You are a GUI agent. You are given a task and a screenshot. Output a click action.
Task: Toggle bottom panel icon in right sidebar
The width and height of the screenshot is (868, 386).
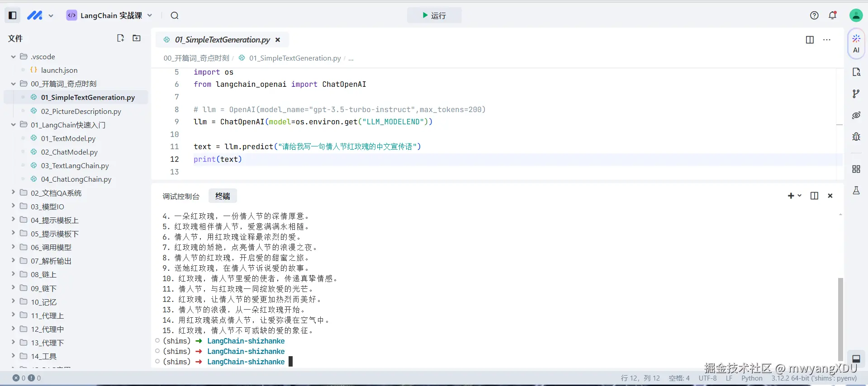click(856, 359)
